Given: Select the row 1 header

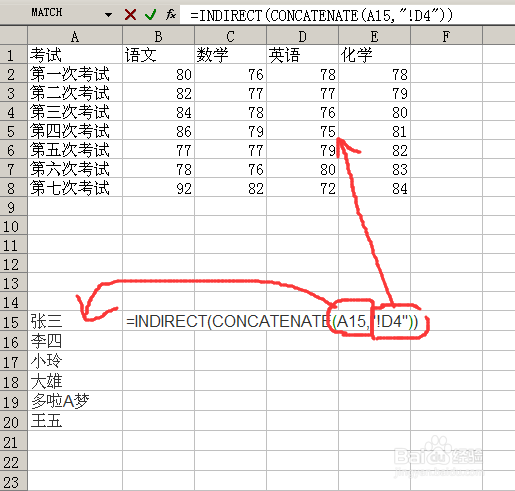Looking at the screenshot, I should point(14,54).
